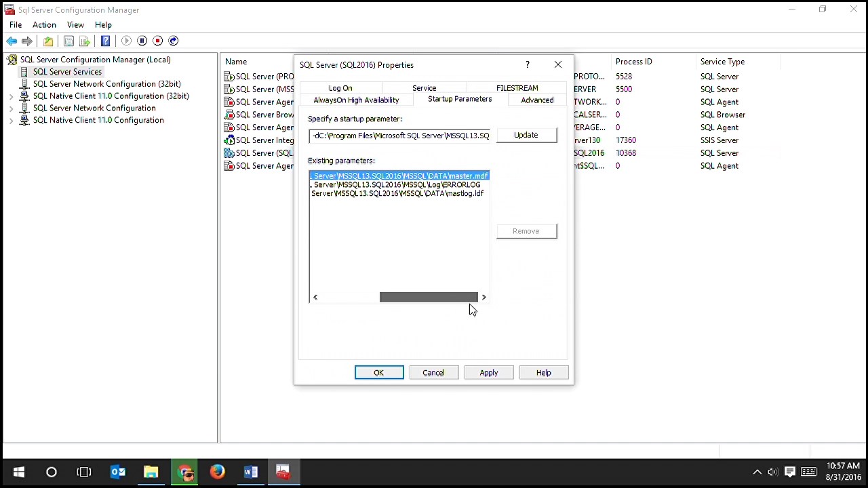Screen dimensions: 868x488
Task: Switch to the FILESTREAM tab
Action: click(517, 88)
